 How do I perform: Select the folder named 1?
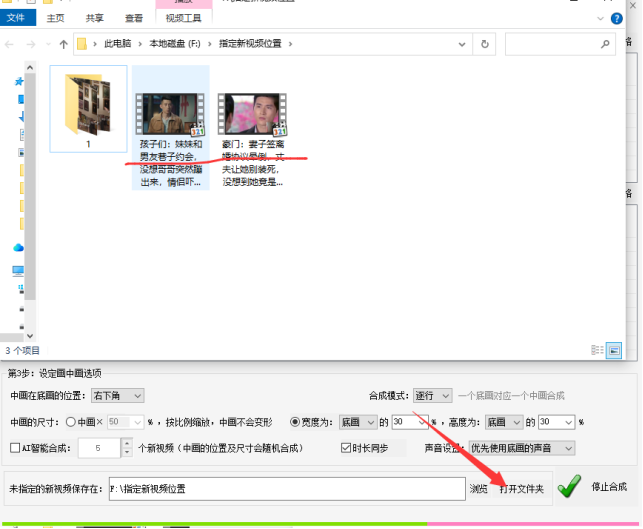pos(88,109)
